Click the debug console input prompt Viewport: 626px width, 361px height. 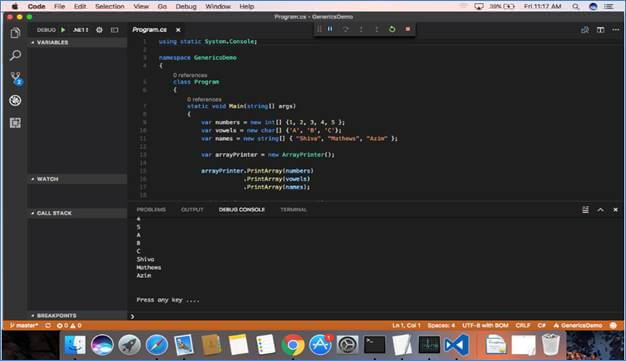click(x=375, y=316)
